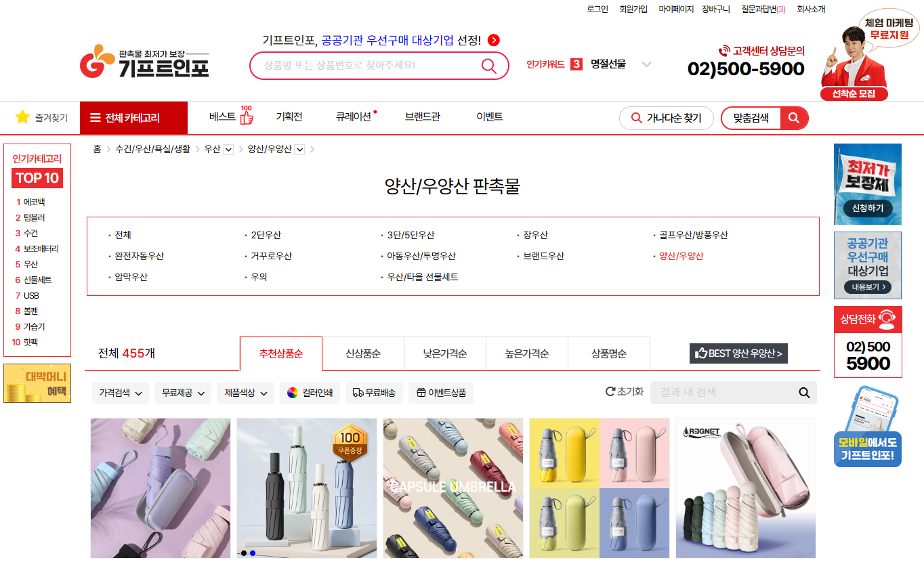Click the BEST 양산 우양산 button
924x562 pixels.
738,353
